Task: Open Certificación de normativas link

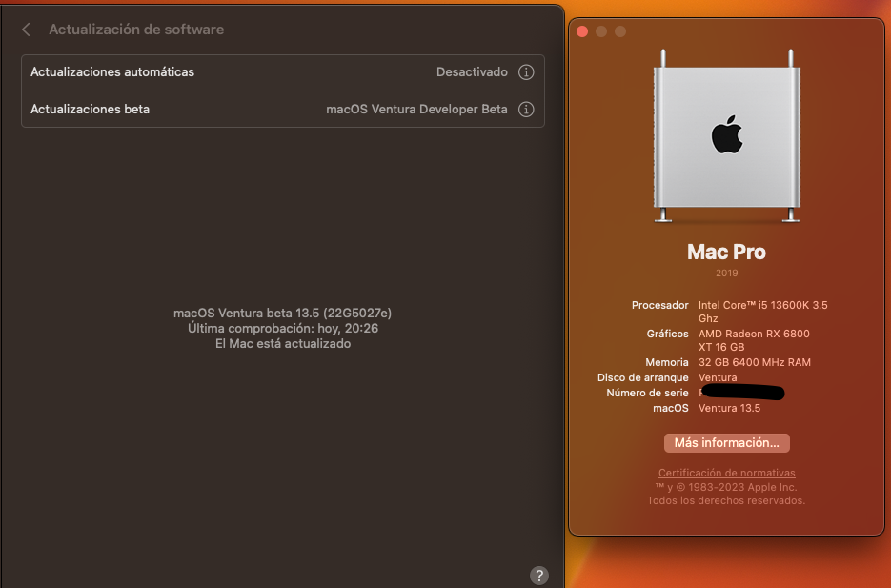Action: [727, 473]
